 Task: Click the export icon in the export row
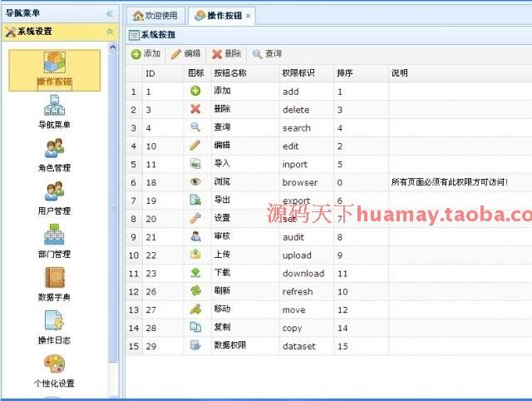point(195,200)
